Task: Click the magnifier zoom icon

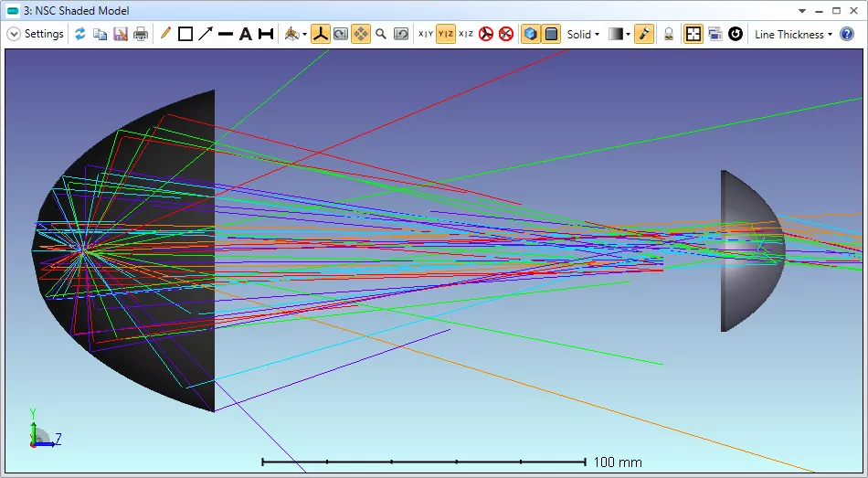Action: click(381, 34)
